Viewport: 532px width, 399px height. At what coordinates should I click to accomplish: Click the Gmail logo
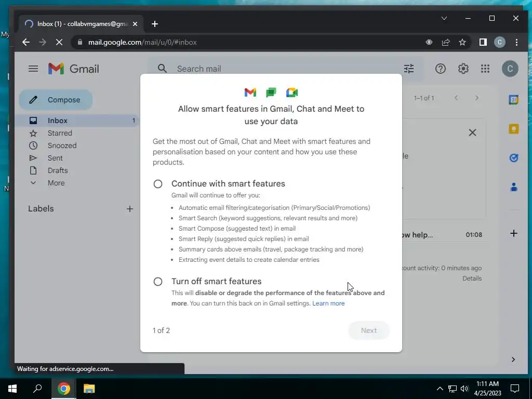[x=74, y=69]
